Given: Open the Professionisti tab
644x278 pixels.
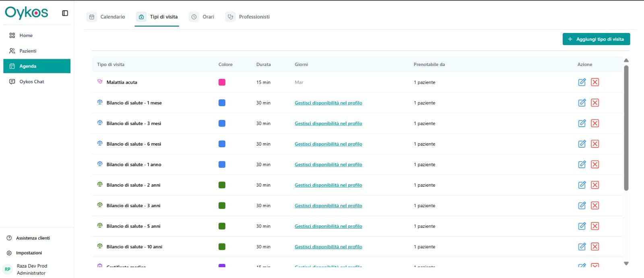Looking at the screenshot, I should (248, 17).
